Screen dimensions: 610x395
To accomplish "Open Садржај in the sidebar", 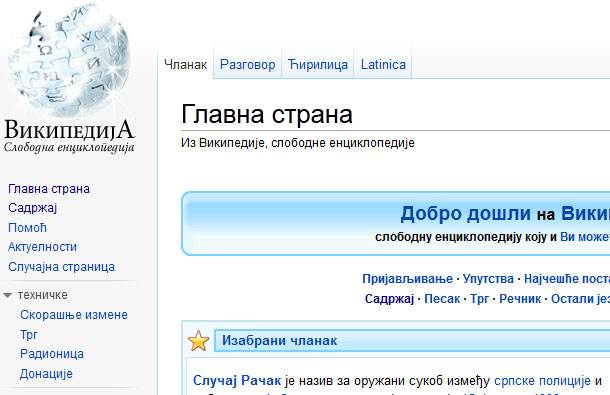I will [x=33, y=208].
